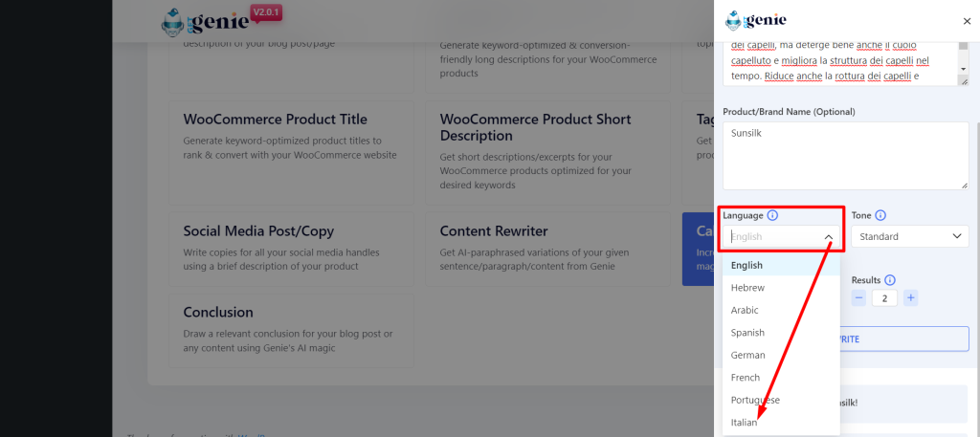
Task: Select Hebrew in language list
Action: click(x=781, y=288)
